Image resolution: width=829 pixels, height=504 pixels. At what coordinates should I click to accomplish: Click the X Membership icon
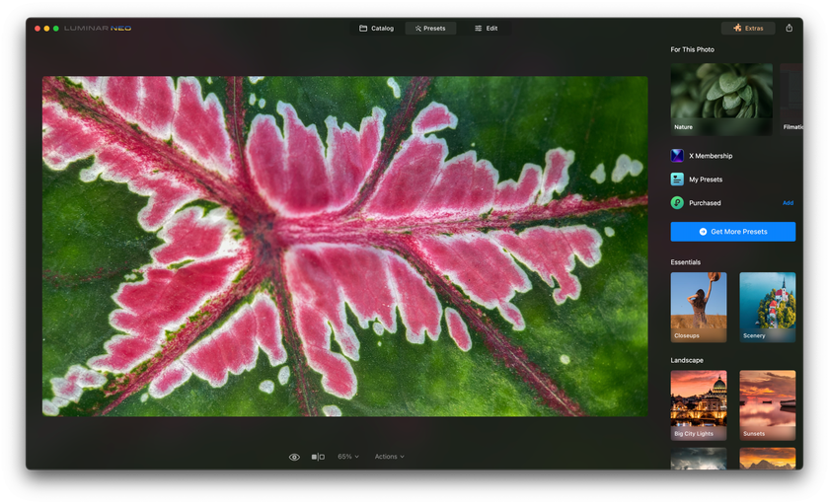(x=677, y=155)
